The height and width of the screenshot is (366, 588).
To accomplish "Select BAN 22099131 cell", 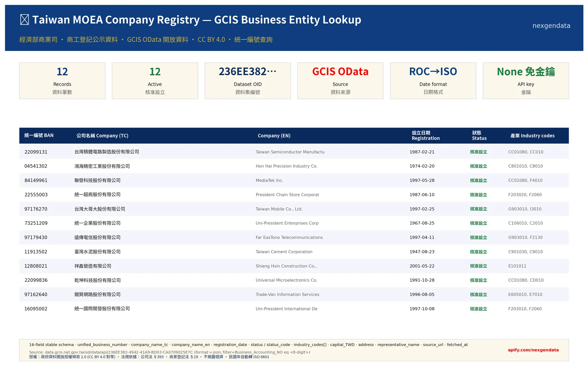I will (x=36, y=152).
